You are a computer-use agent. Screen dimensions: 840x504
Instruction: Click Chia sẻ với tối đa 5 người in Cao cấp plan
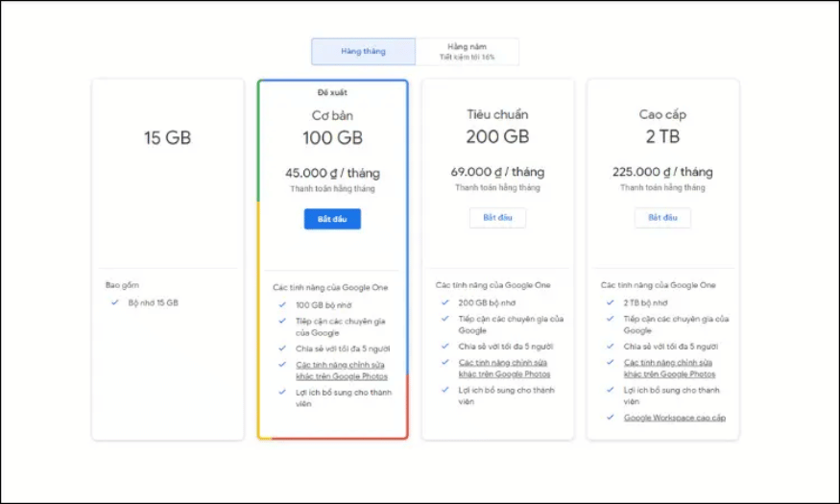point(671,347)
